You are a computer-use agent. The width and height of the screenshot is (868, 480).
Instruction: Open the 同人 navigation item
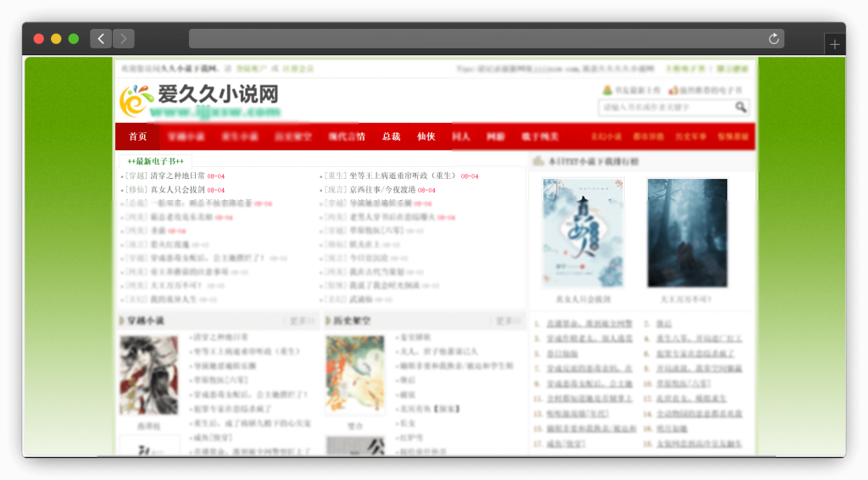460,137
